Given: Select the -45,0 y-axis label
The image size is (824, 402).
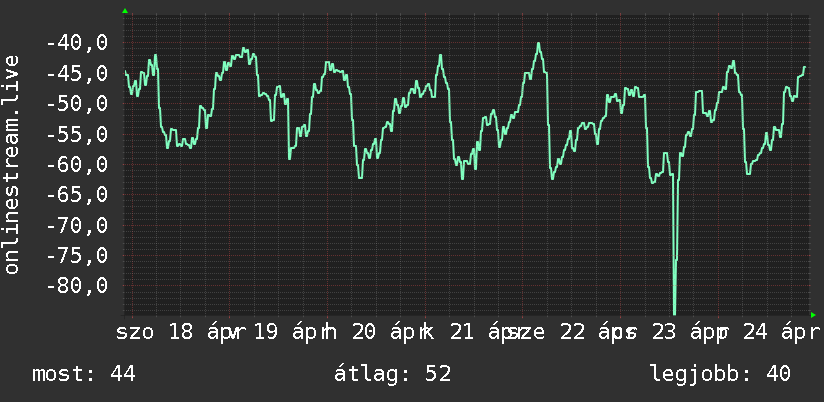Looking at the screenshot, I should tap(77, 73).
